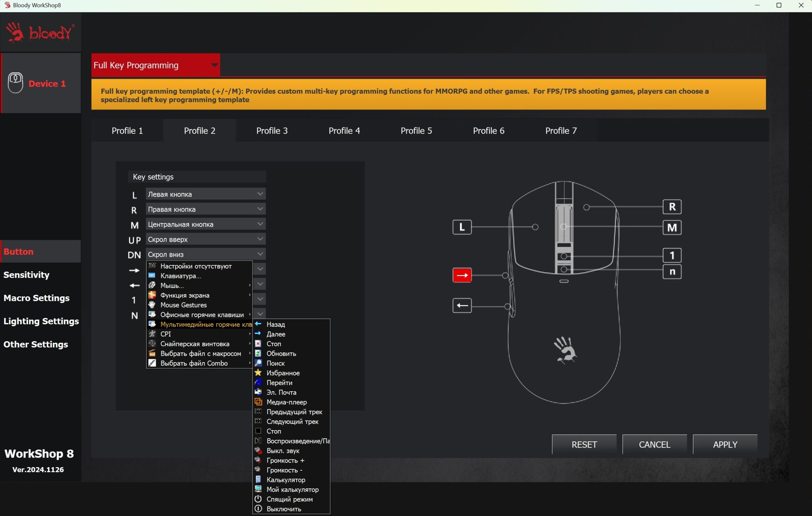Viewport: 812px width, 516px height.
Task: Switch to Profile 7 tab
Action: tap(561, 131)
